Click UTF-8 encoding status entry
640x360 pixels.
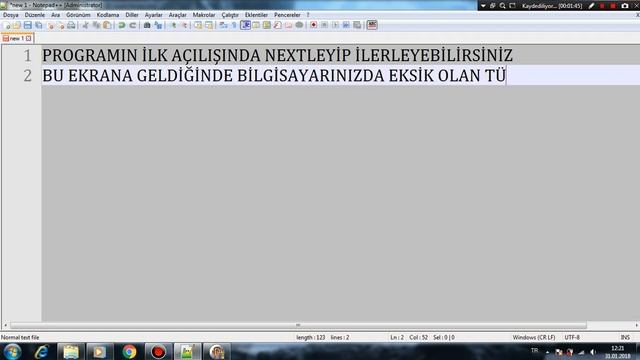coord(572,338)
